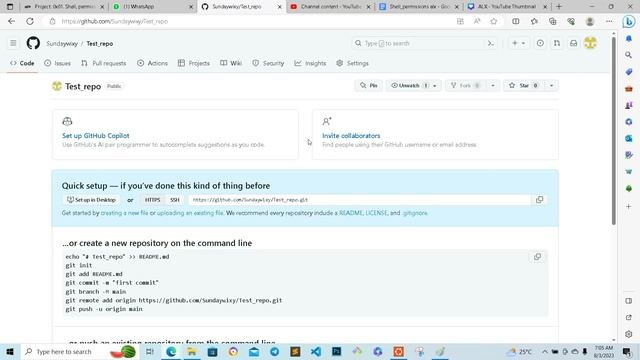Switch to the WhatsApp browser tab

point(152,7)
